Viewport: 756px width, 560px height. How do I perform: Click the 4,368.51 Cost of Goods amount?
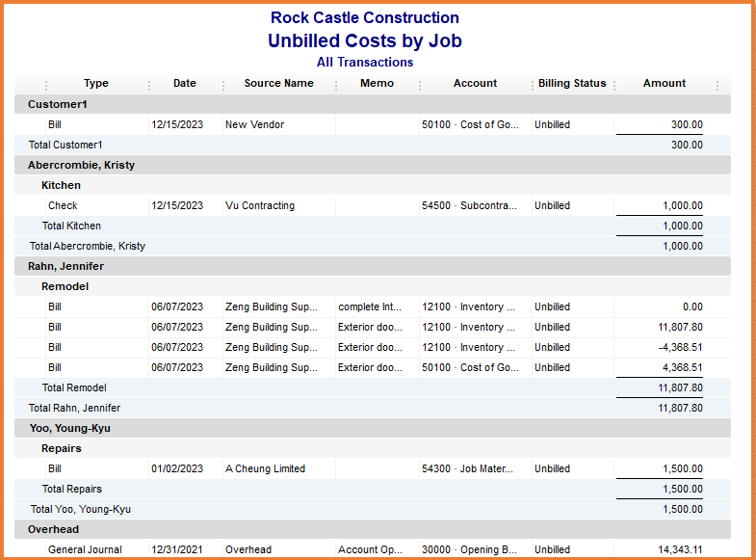point(682,367)
